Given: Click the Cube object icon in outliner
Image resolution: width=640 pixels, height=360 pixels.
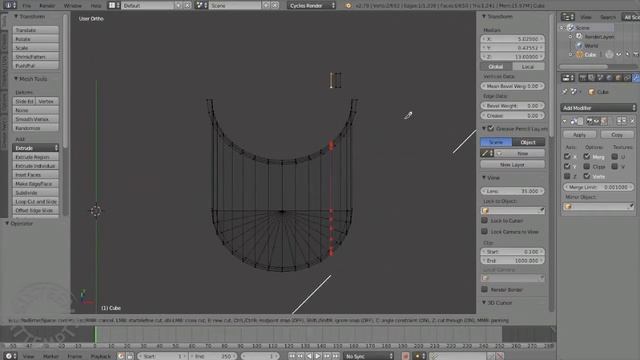Looking at the screenshot, I should tap(580, 55).
